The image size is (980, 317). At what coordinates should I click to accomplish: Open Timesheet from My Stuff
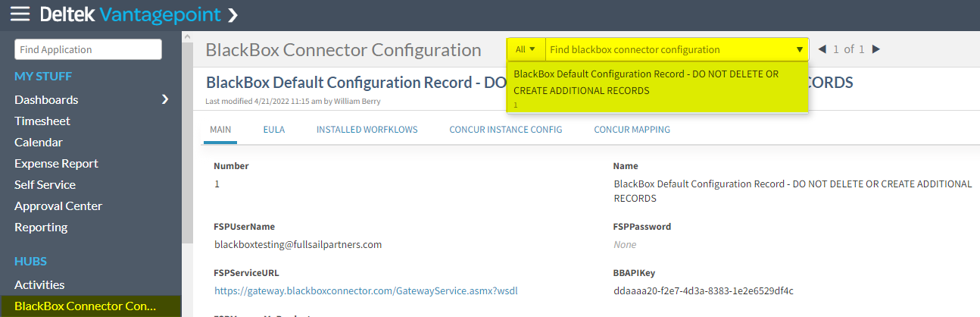[42, 121]
